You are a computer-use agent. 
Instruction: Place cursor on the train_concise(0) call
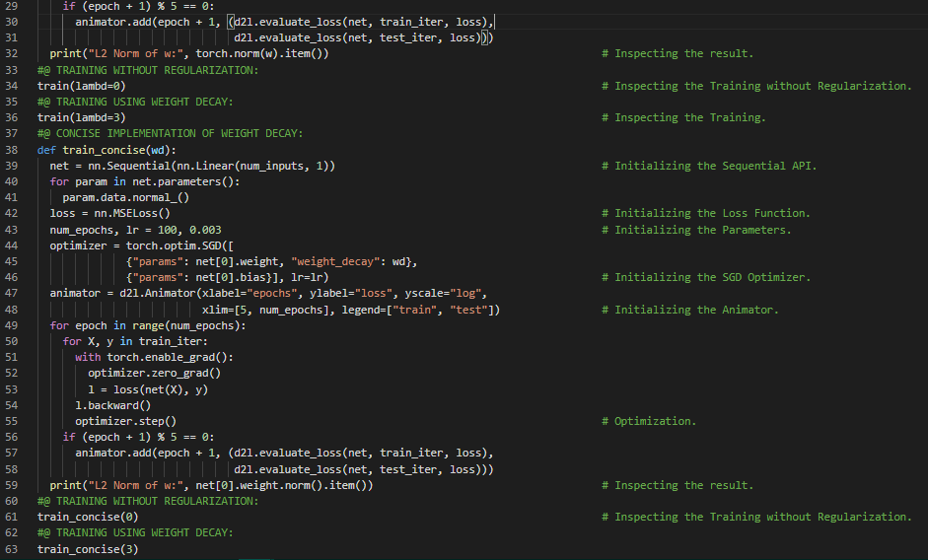pyautogui.click(x=88, y=517)
